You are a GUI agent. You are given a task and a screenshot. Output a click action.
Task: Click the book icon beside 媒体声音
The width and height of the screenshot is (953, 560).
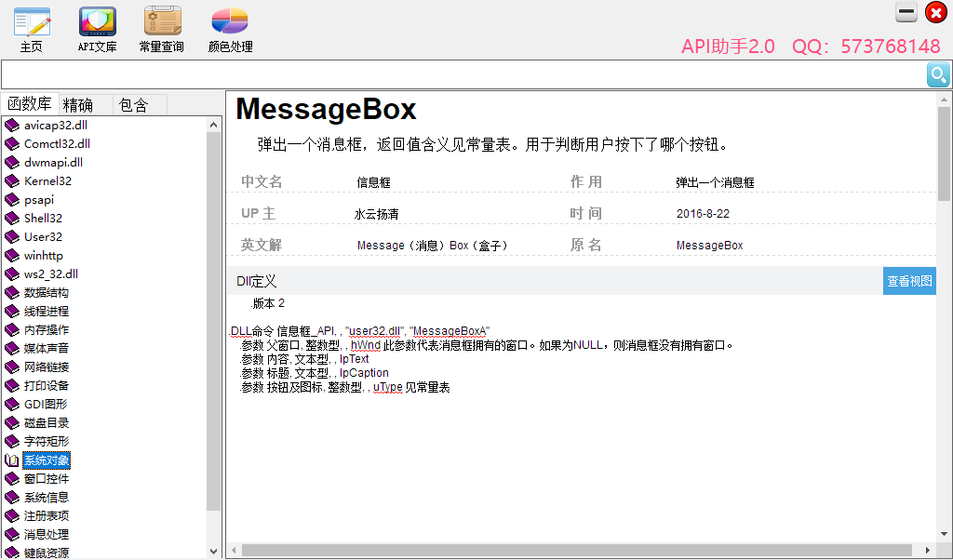coord(12,349)
